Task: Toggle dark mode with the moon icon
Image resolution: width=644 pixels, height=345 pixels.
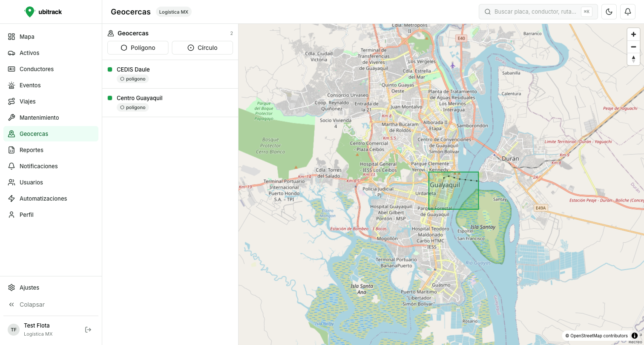Action: 609,12
